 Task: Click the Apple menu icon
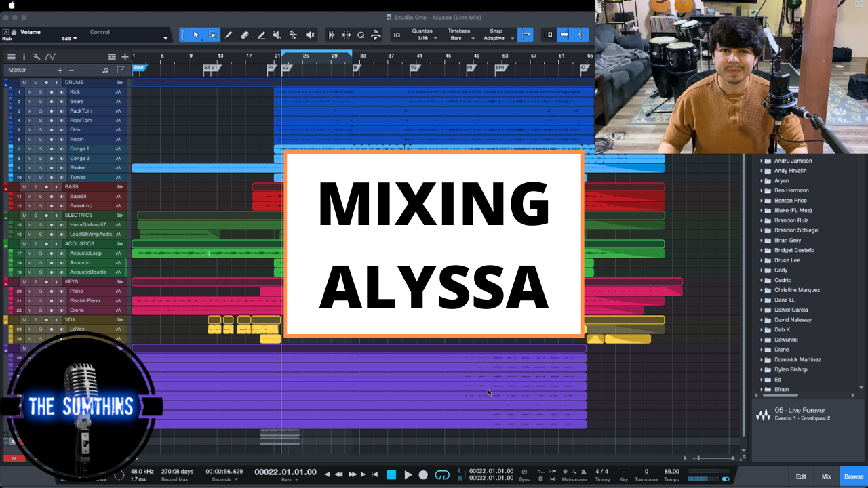pos(12,5)
